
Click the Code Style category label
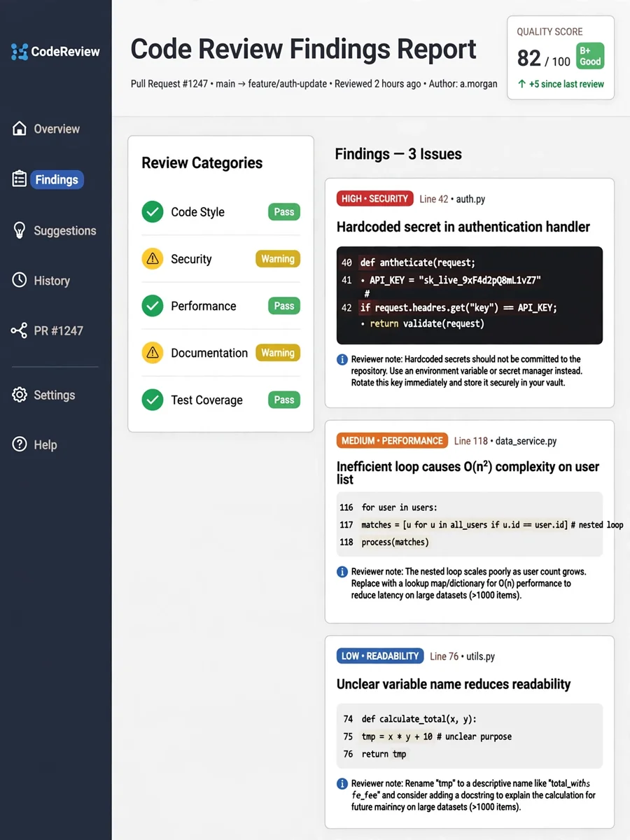197,212
